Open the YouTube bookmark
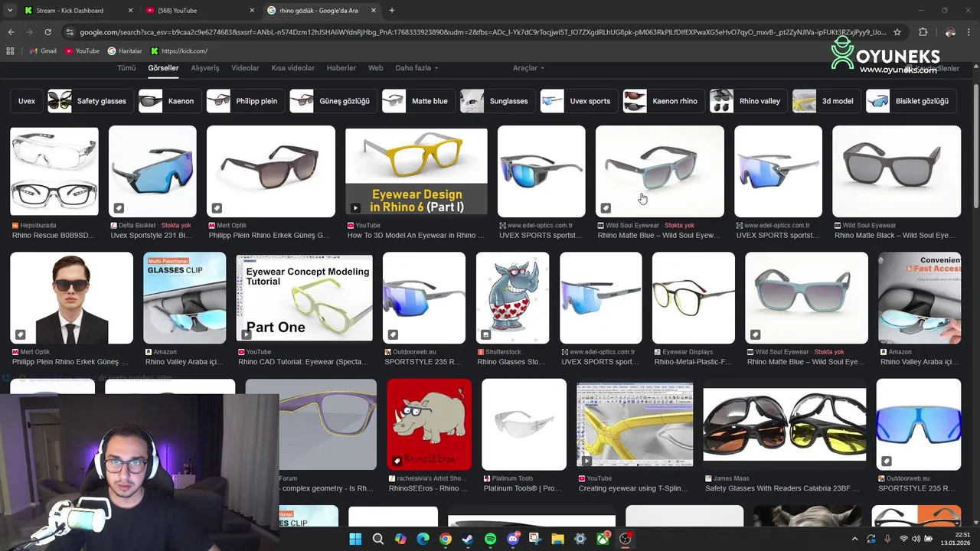Image resolution: width=980 pixels, height=551 pixels. (82, 51)
